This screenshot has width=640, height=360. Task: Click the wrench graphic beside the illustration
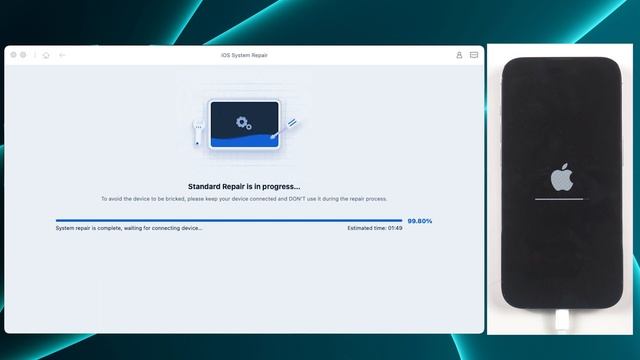point(198,132)
